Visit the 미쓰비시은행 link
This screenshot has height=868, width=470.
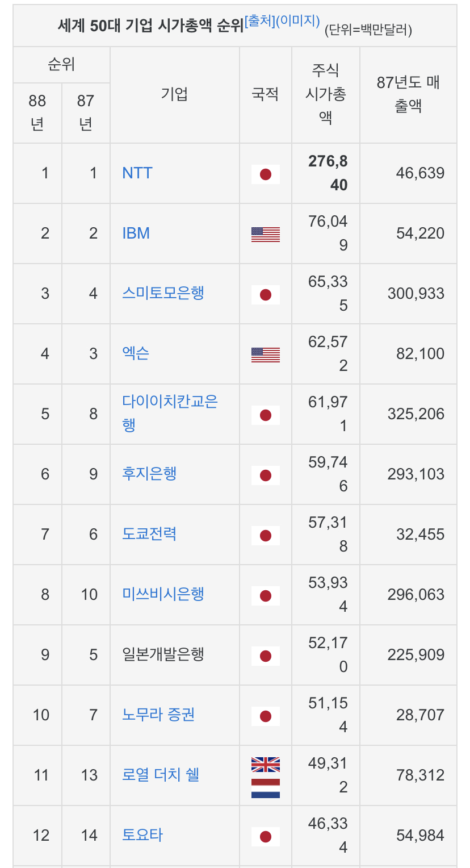[x=163, y=594]
